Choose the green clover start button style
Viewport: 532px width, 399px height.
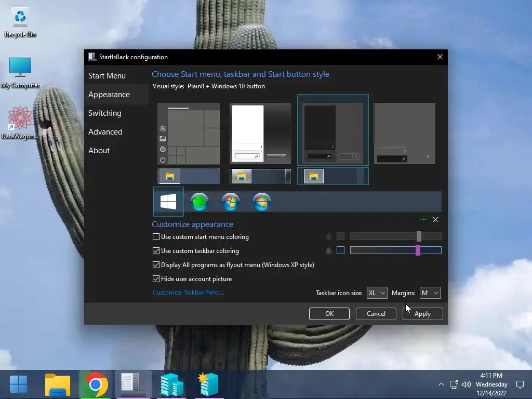click(x=199, y=202)
